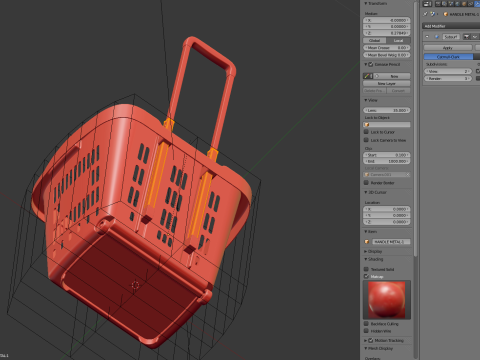This screenshot has height=360, width=480.
Task: Switch to the World properties tab icon
Action: click(457, 4)
